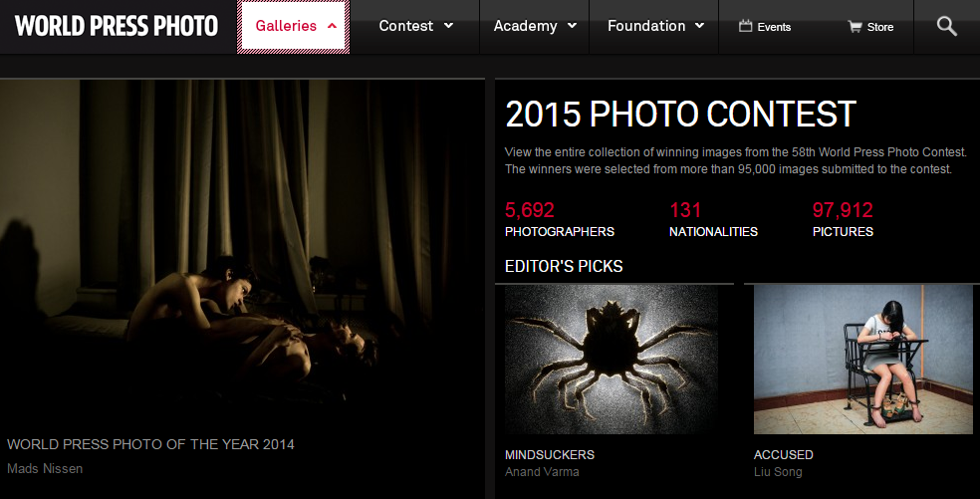This screenshot has width=980, height=499.
Task: Open the search magnifier icon
Action: click(947, 26)
